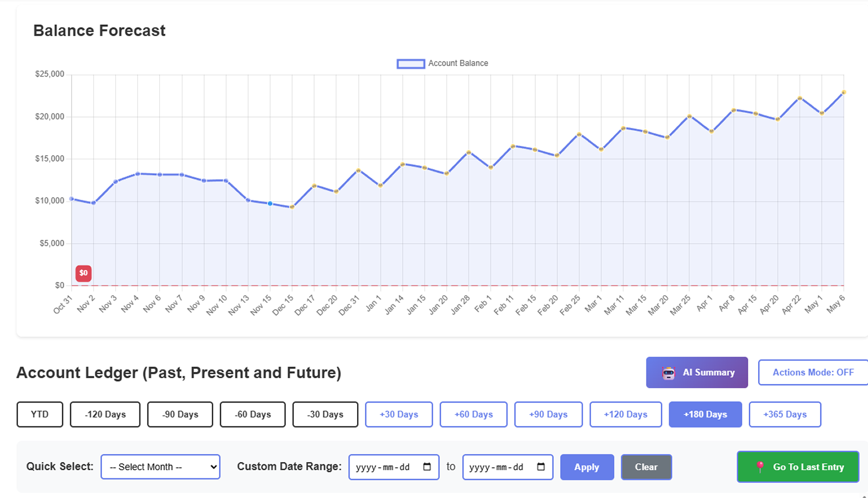This screenshot has height=498, width=868.
Task: Toggle the Account Balance series visibility
Action: coord(443,63)
